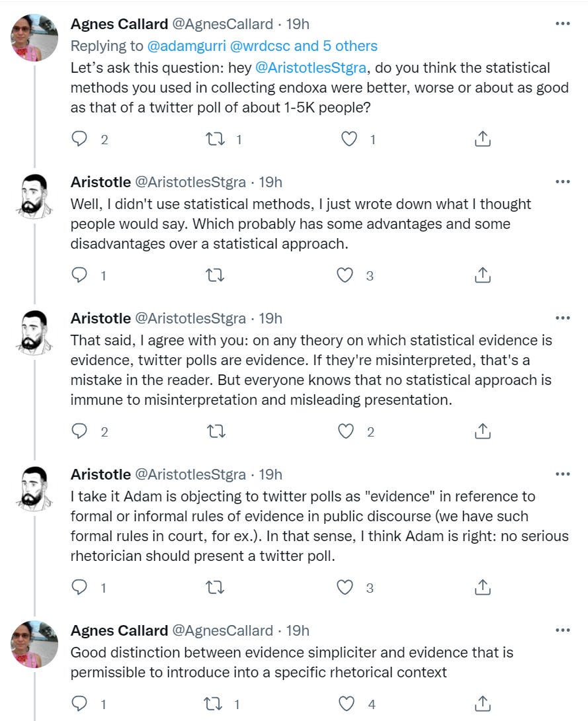Open more options on 'Good distinction' tweet
The image size is (588, 721).
pos(563,630)
